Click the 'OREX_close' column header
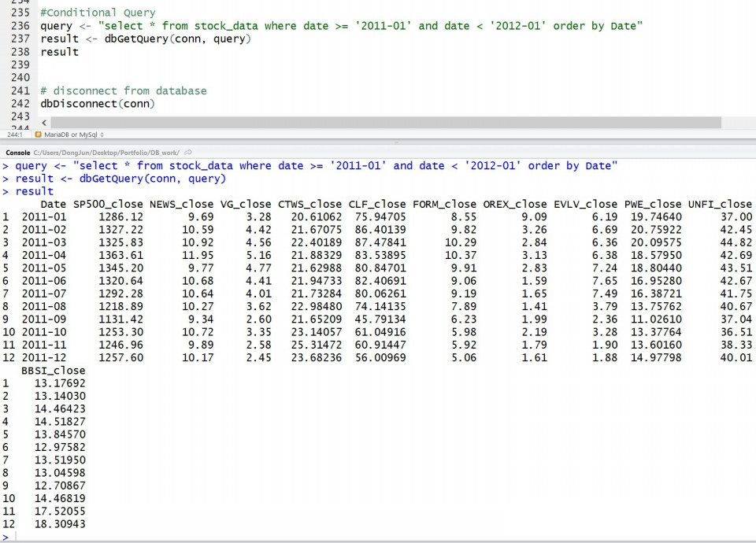Screen dimensions: 756x543 515,205
